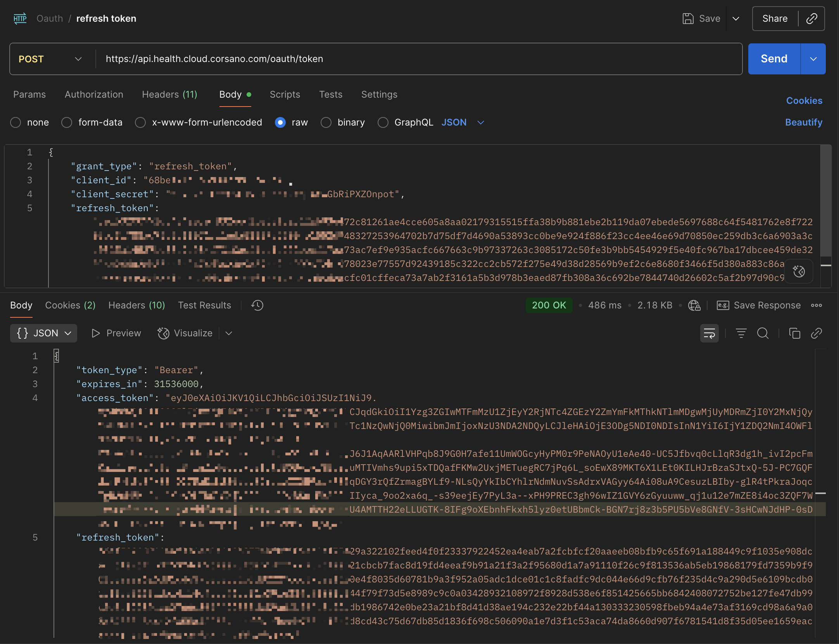This screenshot has width=839, height=644.
Task: Open search in response body
Action: 763,333
